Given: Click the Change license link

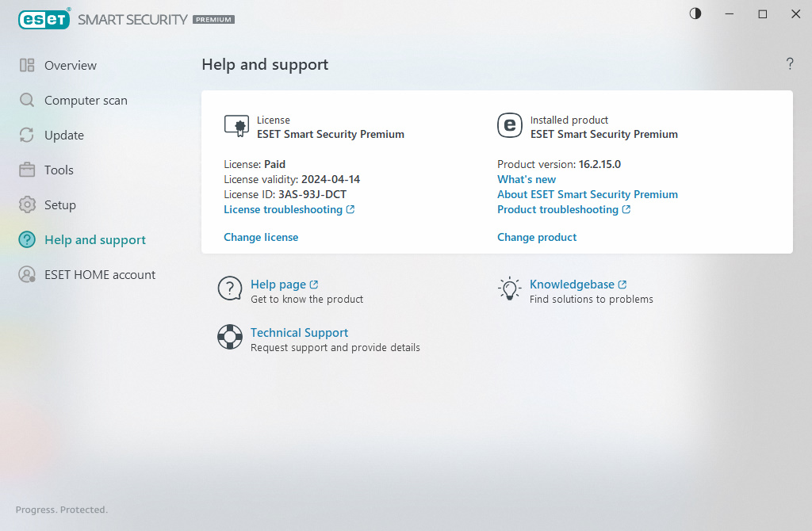Looking at the screenshot, I should point(261,237).
